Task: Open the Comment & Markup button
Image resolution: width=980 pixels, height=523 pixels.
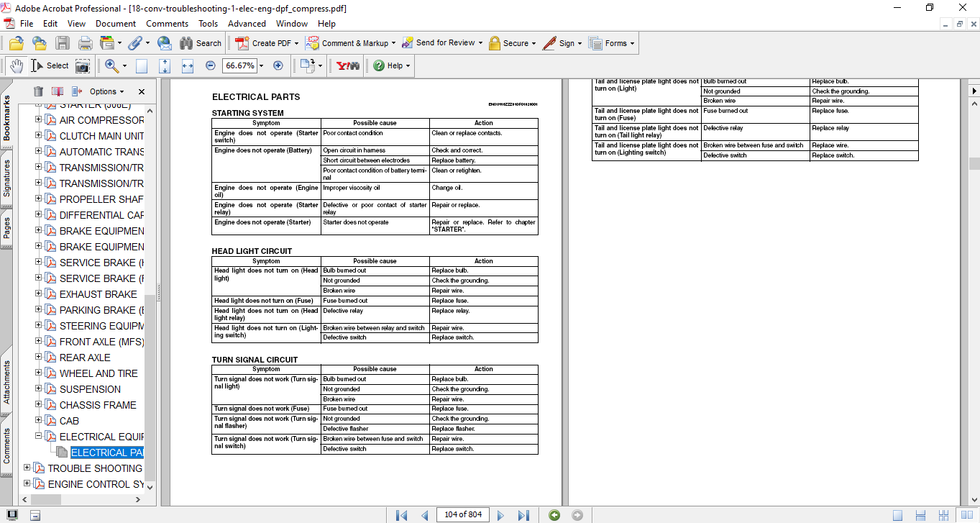Action: (350, 43)
